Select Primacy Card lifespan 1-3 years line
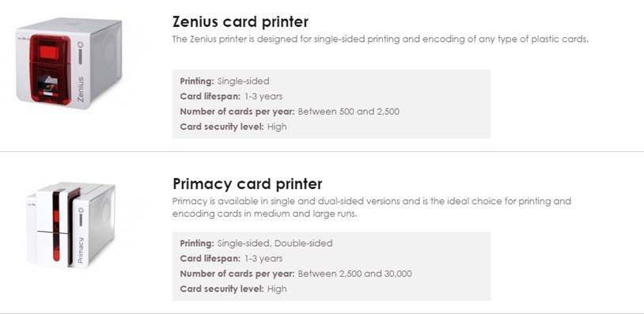Viewport: 644px width, 314px height. point(231,259)
